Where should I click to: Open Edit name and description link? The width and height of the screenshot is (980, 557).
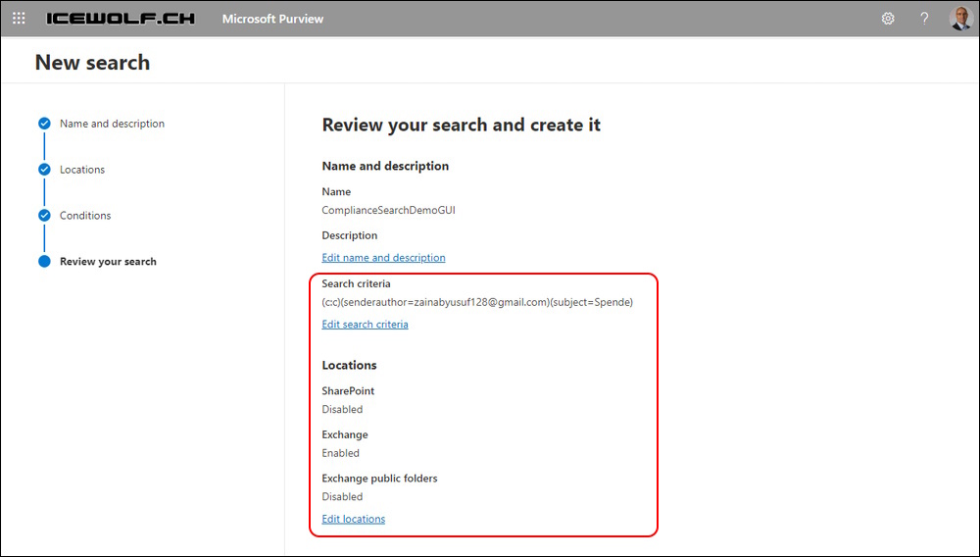(383, 258)
